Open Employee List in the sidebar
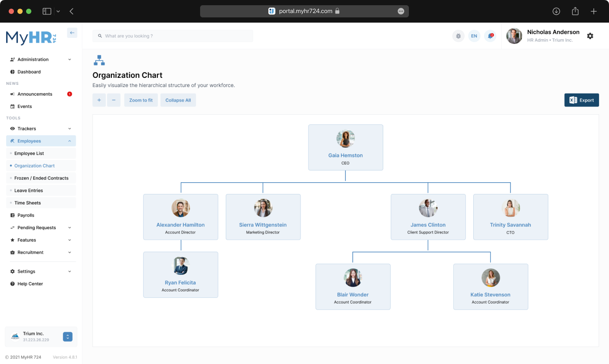 tap(41, 154)
